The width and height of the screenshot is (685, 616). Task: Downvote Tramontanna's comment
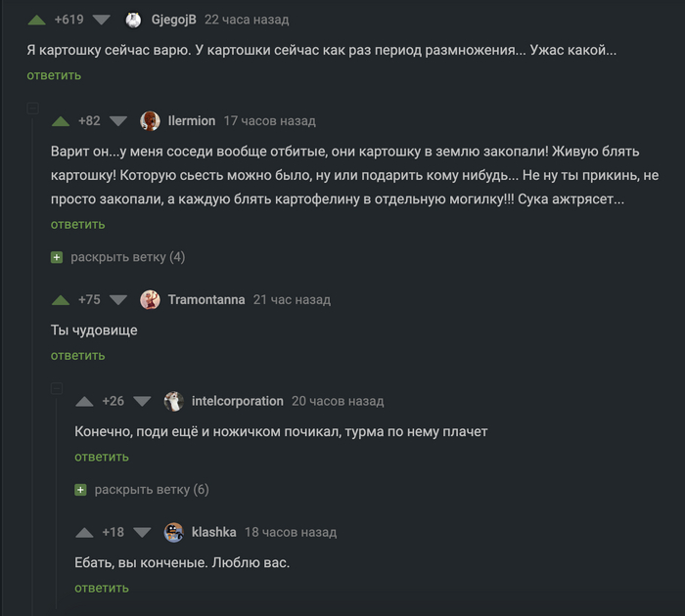(x=118, y=300)
